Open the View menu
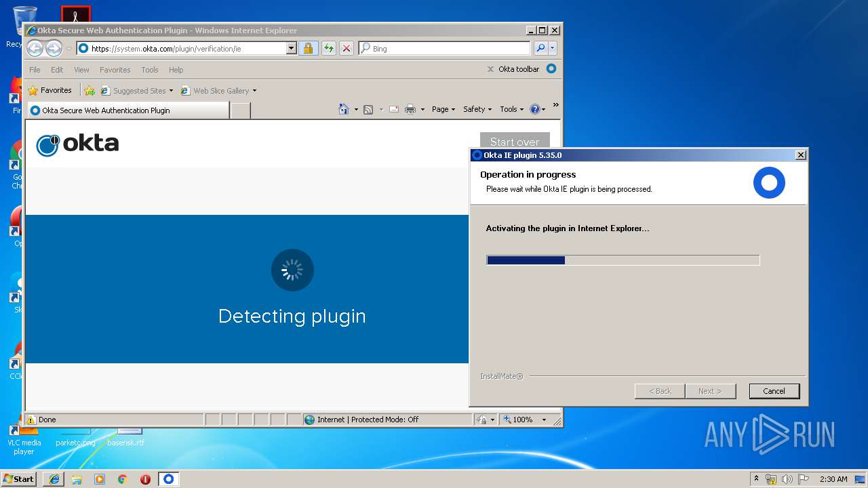This screenshot has height=488, width=868. coord(81,70)
